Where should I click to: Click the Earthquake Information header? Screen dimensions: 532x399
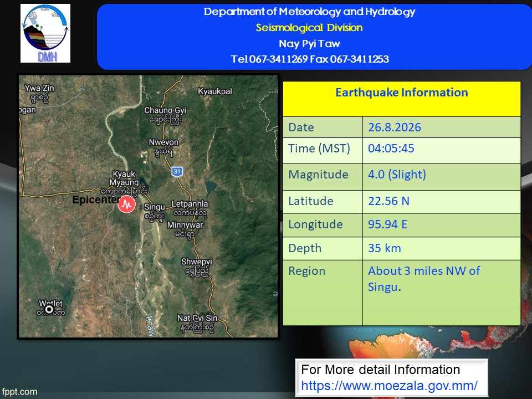click(402, 93)
